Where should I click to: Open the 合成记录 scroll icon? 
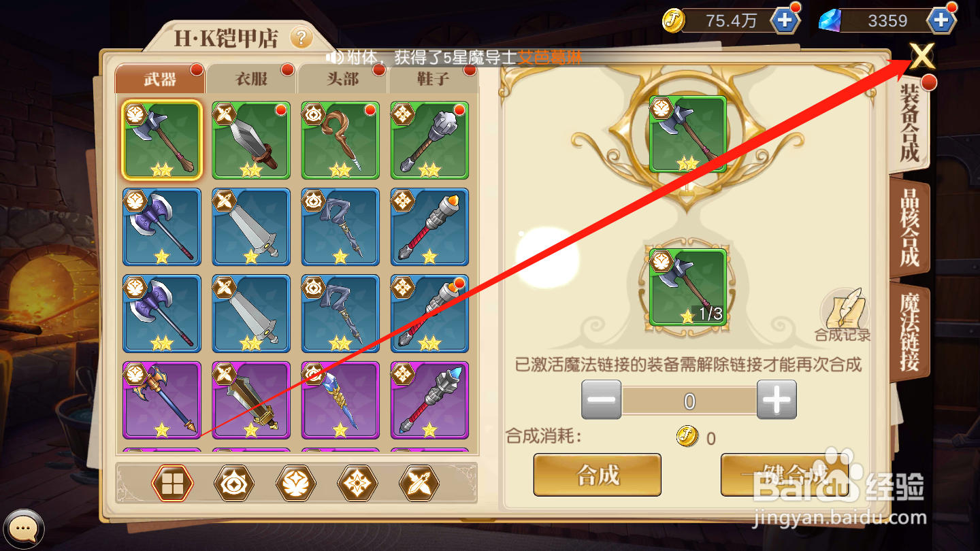[843, 314]
